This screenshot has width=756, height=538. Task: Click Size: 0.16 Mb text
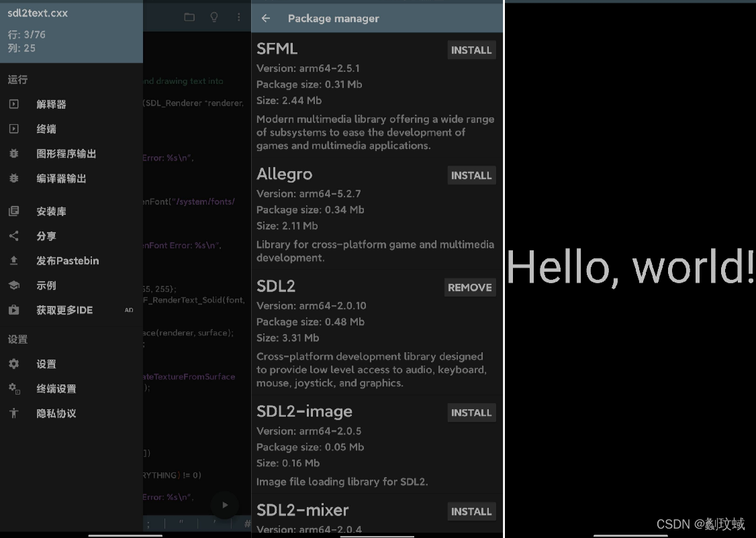coord(288,464)
